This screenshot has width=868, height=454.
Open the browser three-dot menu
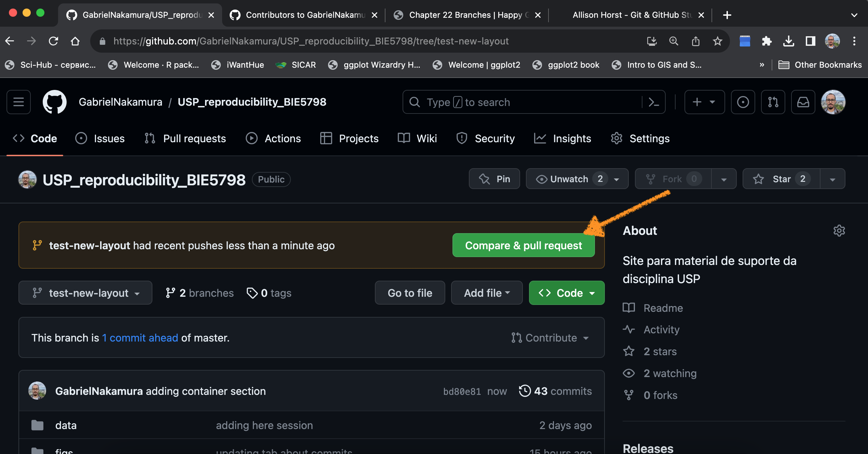point(854,41)
